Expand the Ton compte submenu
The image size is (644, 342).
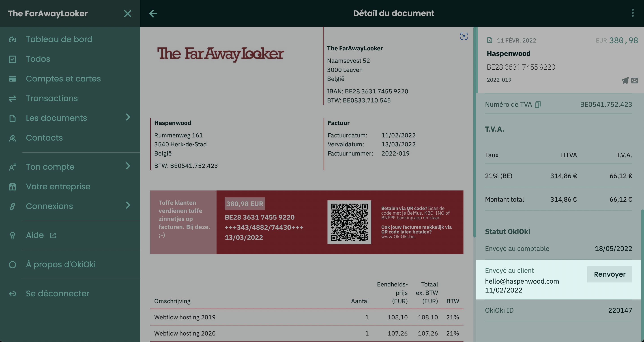coord(128,166)
